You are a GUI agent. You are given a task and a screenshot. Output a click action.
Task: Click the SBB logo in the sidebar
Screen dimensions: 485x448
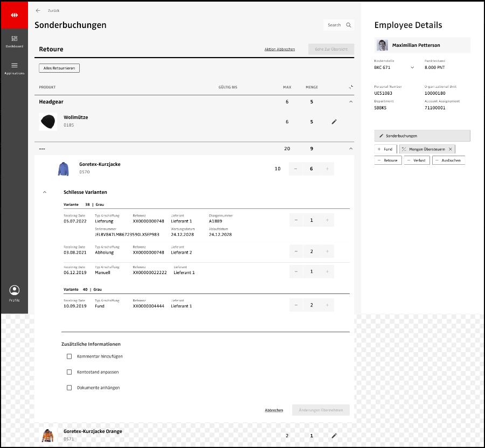(x=14, y=15)
